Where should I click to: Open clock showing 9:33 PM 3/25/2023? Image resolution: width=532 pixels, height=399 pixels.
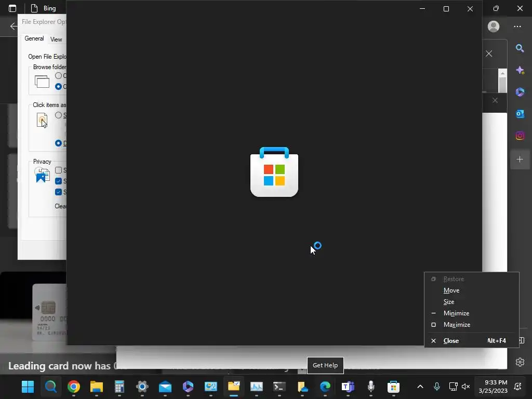click(x=493, y=387)
